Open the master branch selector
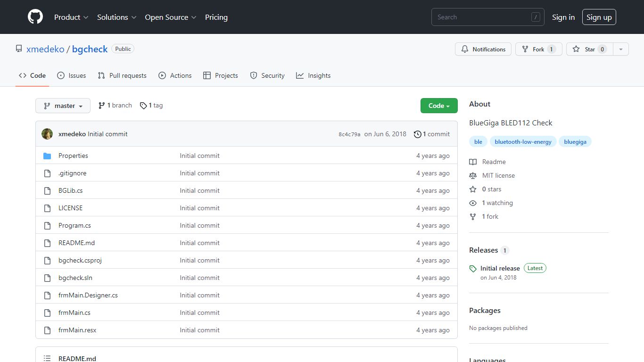The width and height of the screenshot is (644, 362). tap(63, 106)
